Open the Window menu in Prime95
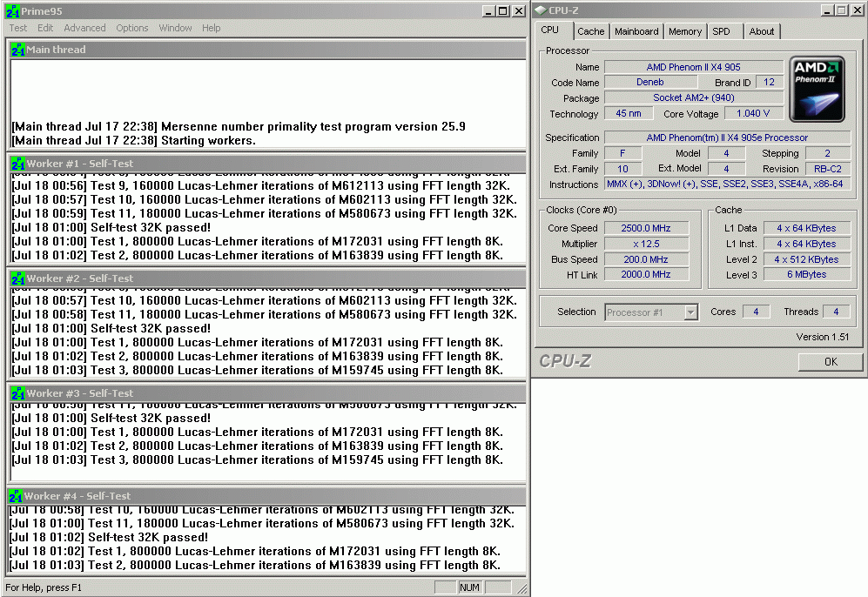The width and height of the screenshot is (868, 597). coord(175,28)
